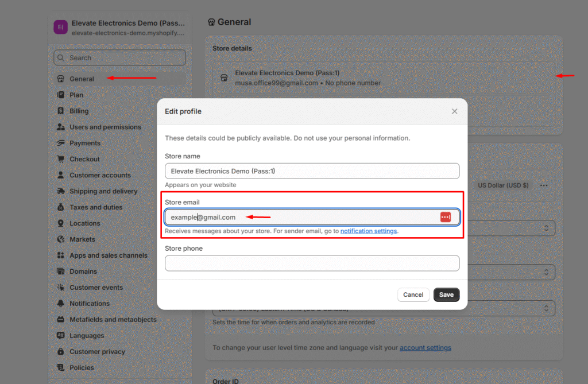Viewport: 588px width, 384px height.
Task: Click the Checkout cart icon in the sidebar
Action: click(x=61, y=159)
